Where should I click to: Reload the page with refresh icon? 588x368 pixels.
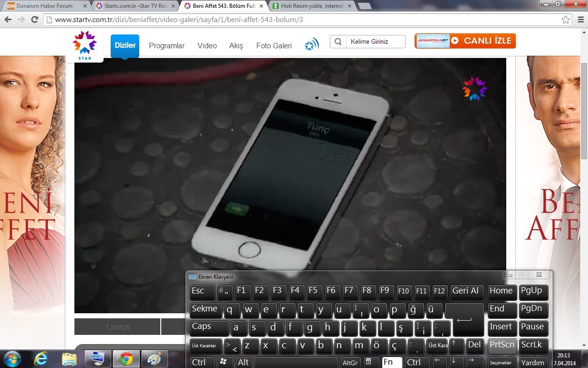[x=34, y=20]
